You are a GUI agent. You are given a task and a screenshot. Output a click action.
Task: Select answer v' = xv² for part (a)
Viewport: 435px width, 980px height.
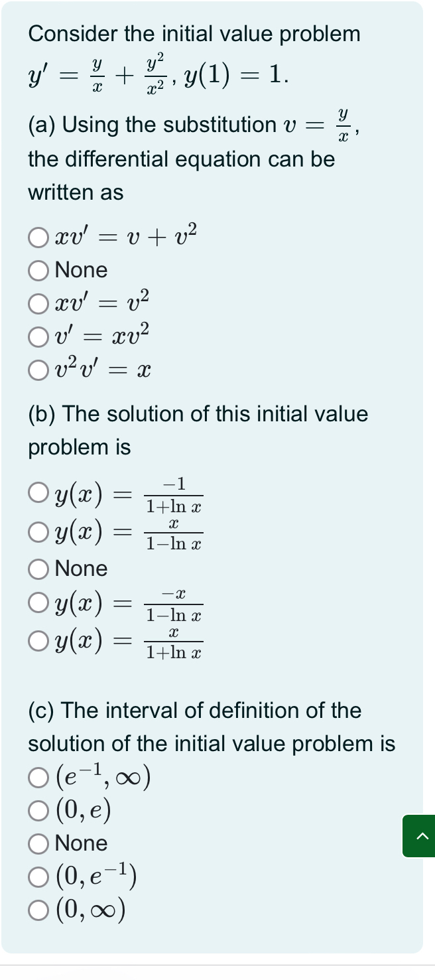38,336
